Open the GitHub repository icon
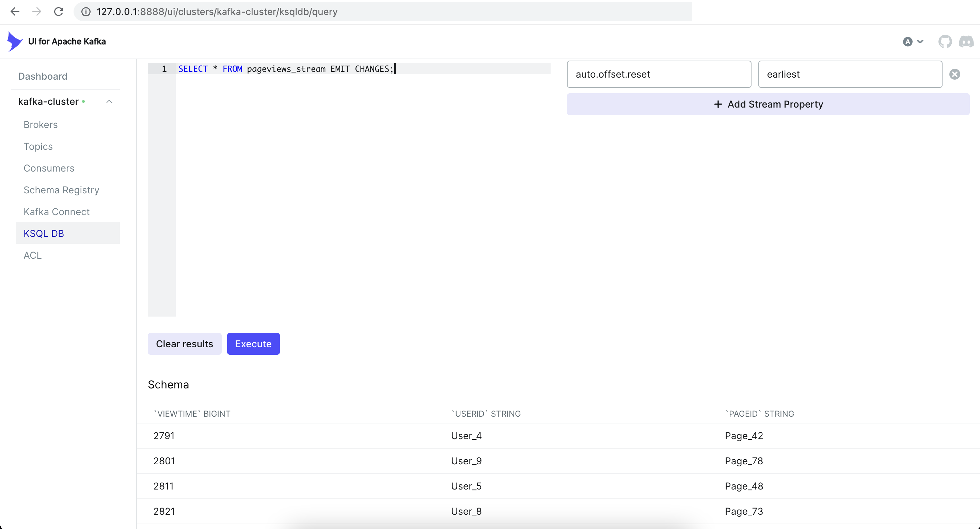This screenshot has width=980, height=529. (945, 42)
